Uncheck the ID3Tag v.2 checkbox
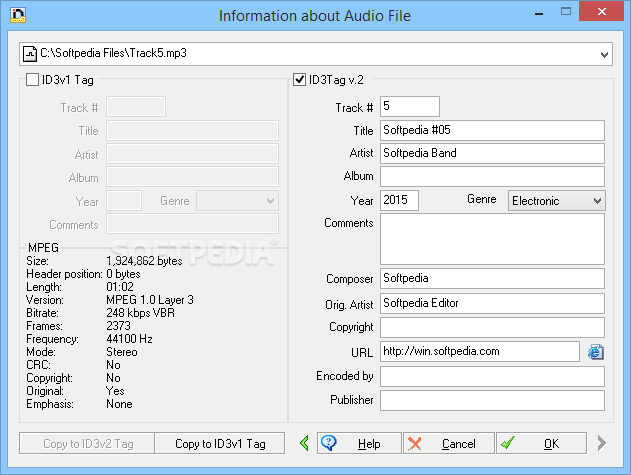This screenshot has height=475, width=631. click(x=299, y=79)
